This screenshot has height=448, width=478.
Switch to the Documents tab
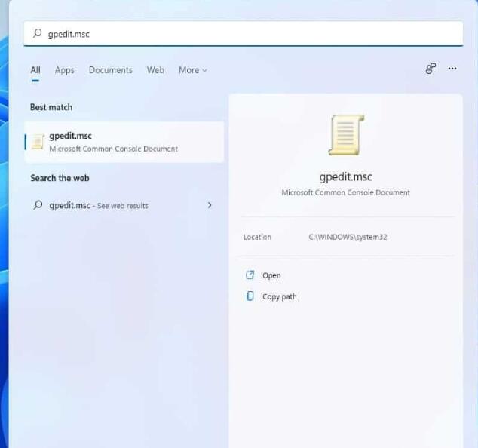point(111,70)
